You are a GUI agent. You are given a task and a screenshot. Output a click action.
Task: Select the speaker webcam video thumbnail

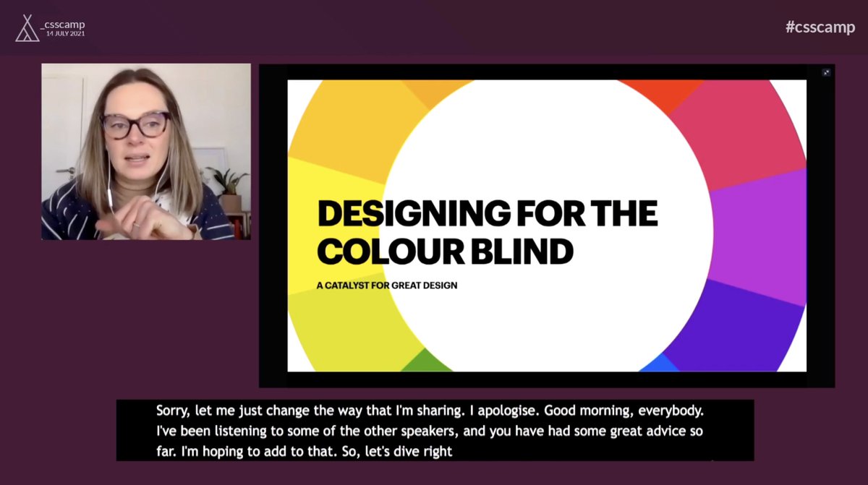pyautogui.click(x=146, y=152)
